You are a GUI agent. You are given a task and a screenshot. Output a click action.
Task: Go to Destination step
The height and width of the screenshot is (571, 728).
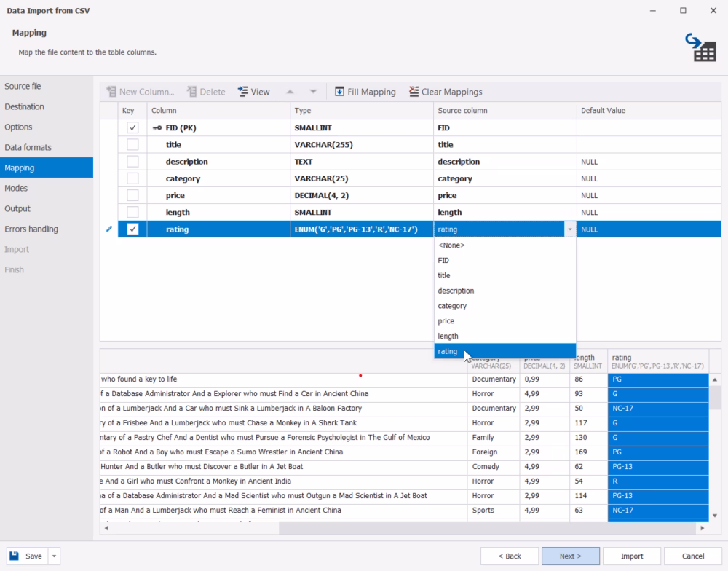(47, 106)
